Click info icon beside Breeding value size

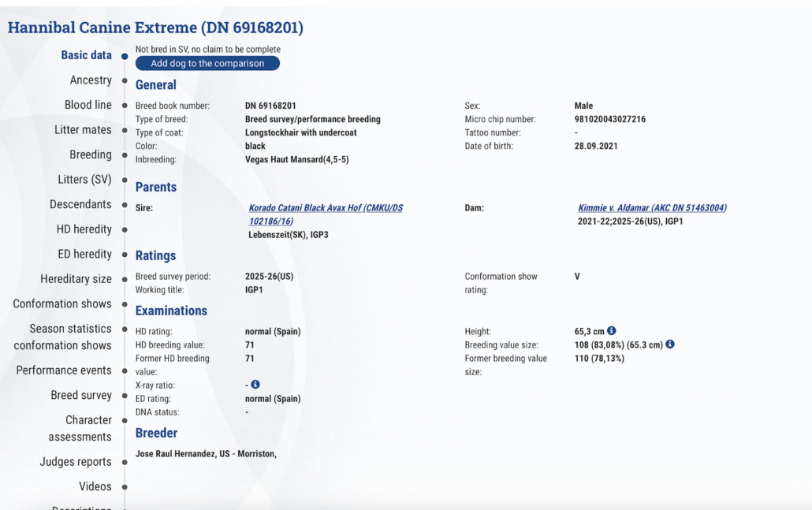click(670, 344)
